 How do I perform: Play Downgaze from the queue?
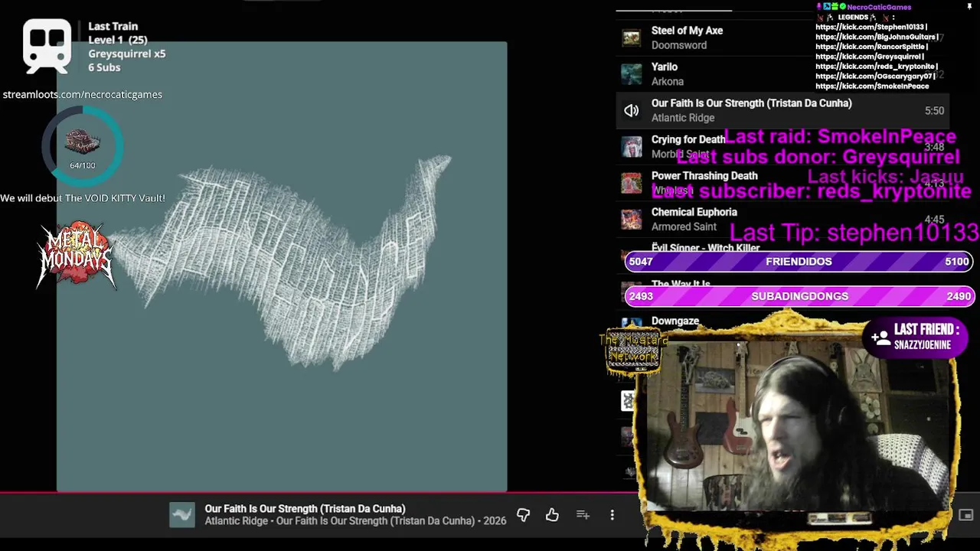[x=675, y=321]
